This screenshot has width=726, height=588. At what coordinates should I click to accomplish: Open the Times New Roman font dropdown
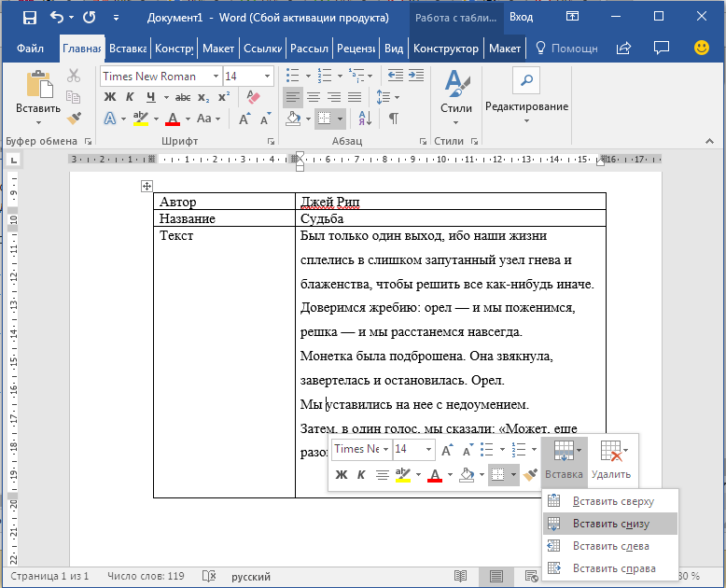[x=216, y=77]
